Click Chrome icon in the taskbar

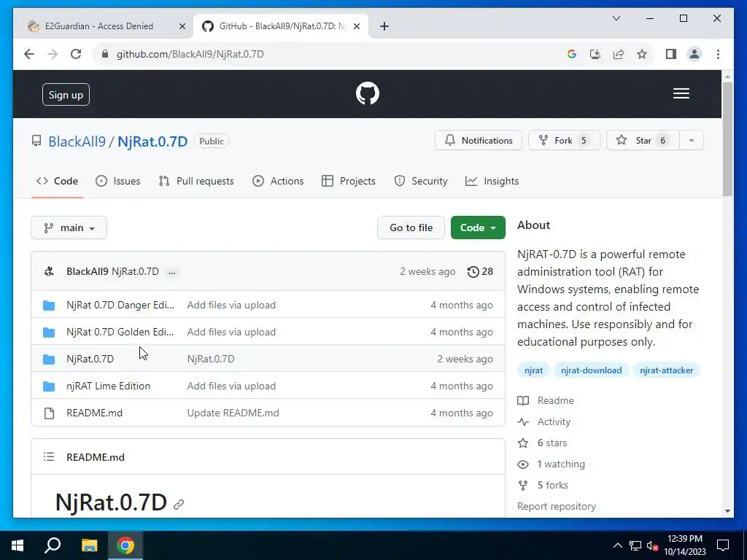(x=125, y=545)
